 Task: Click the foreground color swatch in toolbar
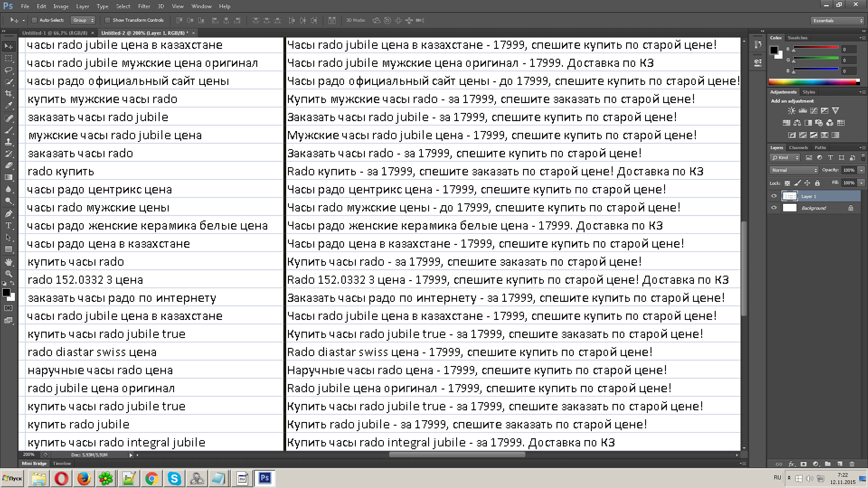tap(6, 292)
